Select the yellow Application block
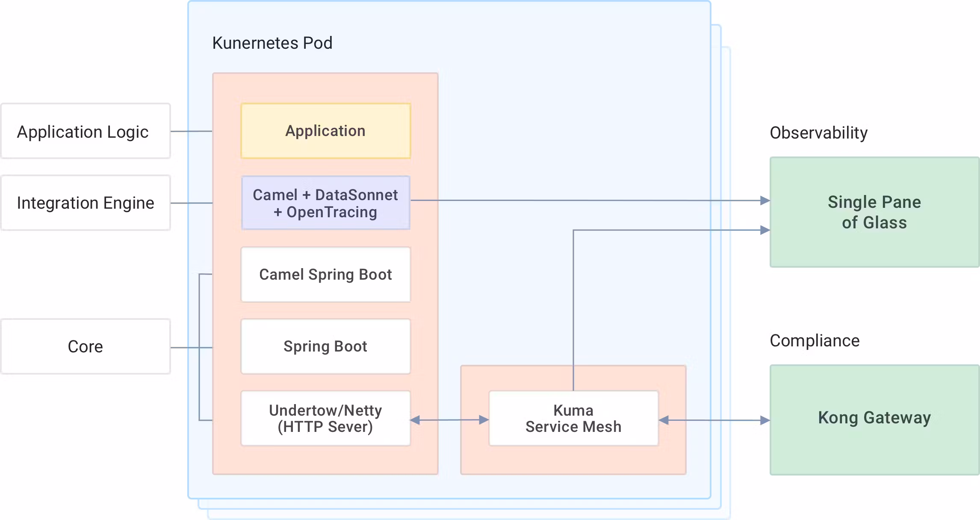Screen dimensions: 980x520 coord(325,131)
